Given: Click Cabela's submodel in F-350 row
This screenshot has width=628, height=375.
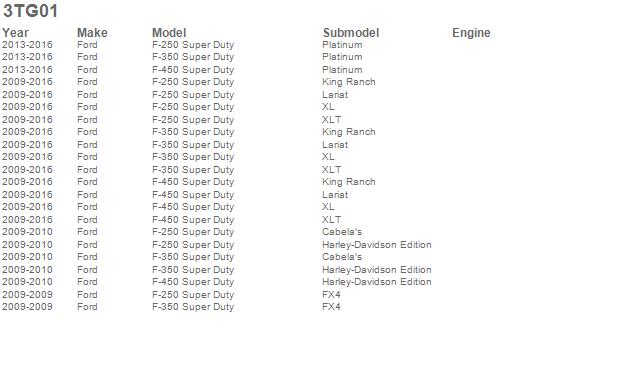Looking at the screenshot, I should click(342, 257).
